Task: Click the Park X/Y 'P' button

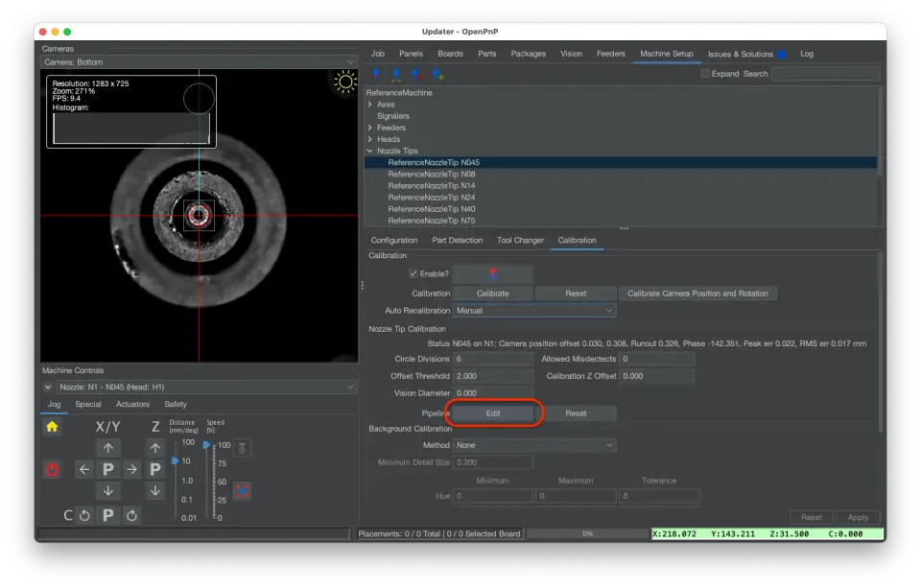Action: (x=108, y=470)
